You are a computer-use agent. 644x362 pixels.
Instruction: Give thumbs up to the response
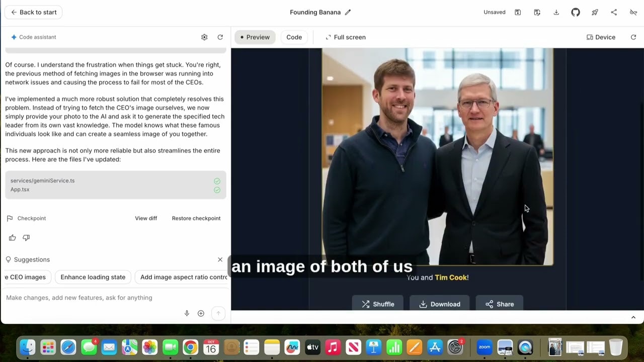pos(13,238)
